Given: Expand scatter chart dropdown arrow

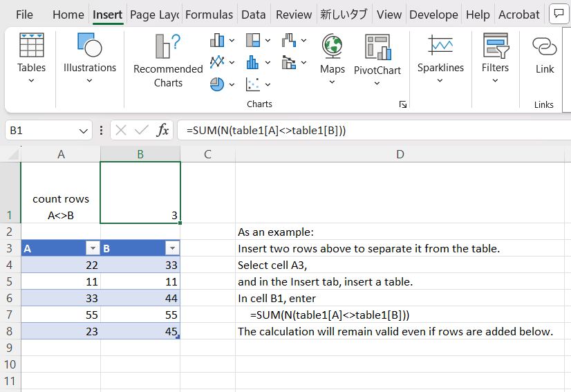Looking at the screenshot, I should click(268, 84).
